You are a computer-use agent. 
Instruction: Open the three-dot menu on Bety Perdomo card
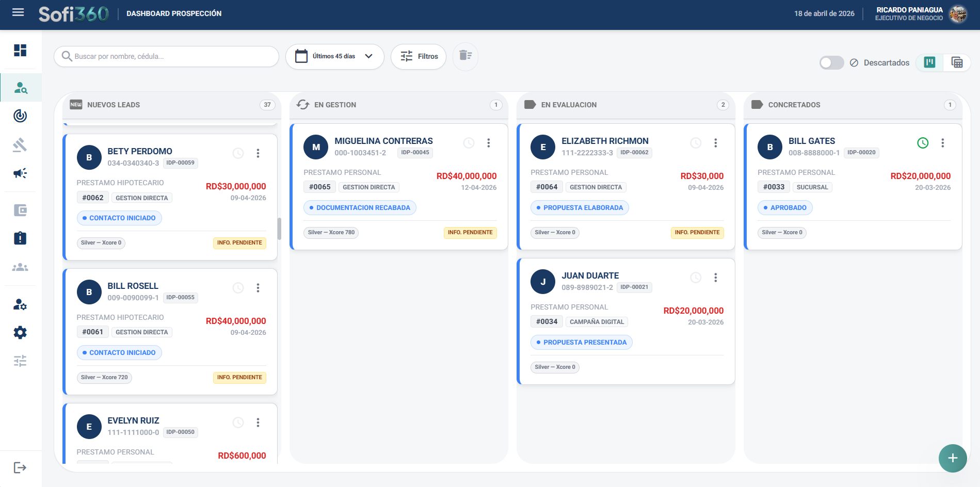point(258,153)
